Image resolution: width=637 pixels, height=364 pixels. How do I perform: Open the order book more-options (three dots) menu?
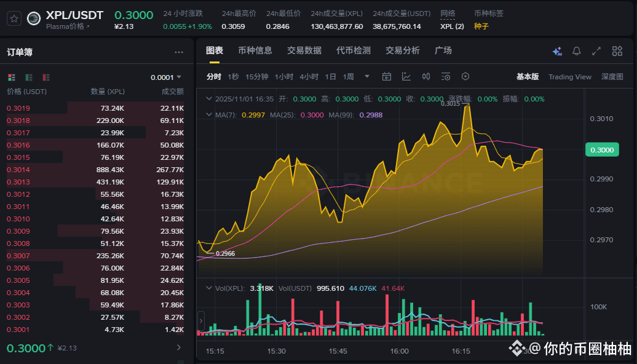tap(179, 52)
